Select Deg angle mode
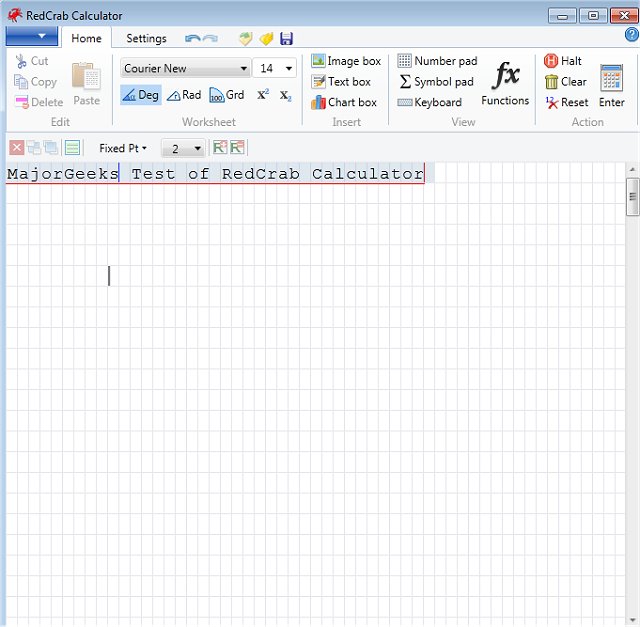640x627 pixels. point(140,95)
